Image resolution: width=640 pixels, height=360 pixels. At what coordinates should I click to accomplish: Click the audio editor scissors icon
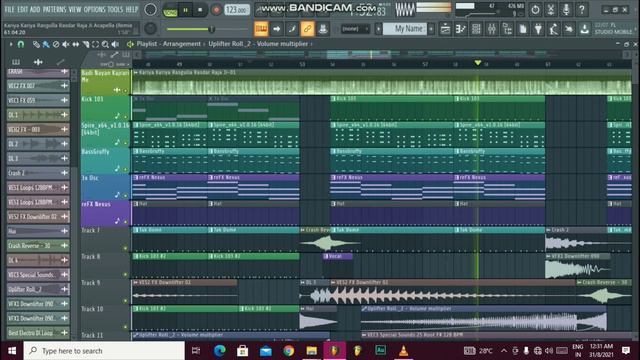(551, 9)
